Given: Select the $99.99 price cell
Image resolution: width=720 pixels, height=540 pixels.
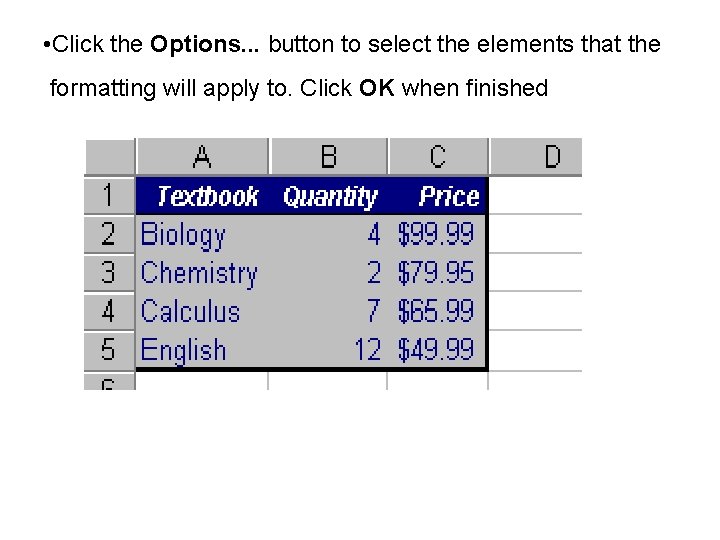Looking at the screenshot, I should coord(436,235).
